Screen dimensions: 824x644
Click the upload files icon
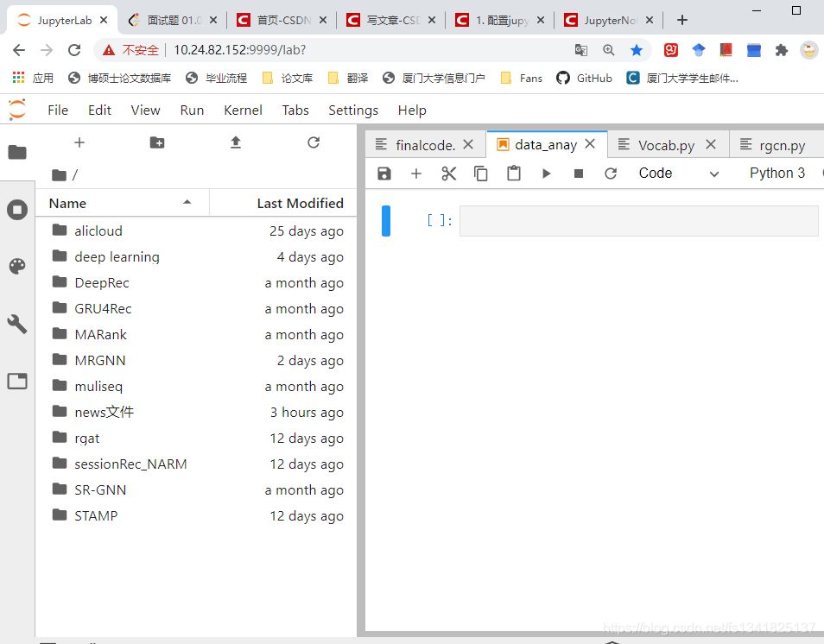235,142
